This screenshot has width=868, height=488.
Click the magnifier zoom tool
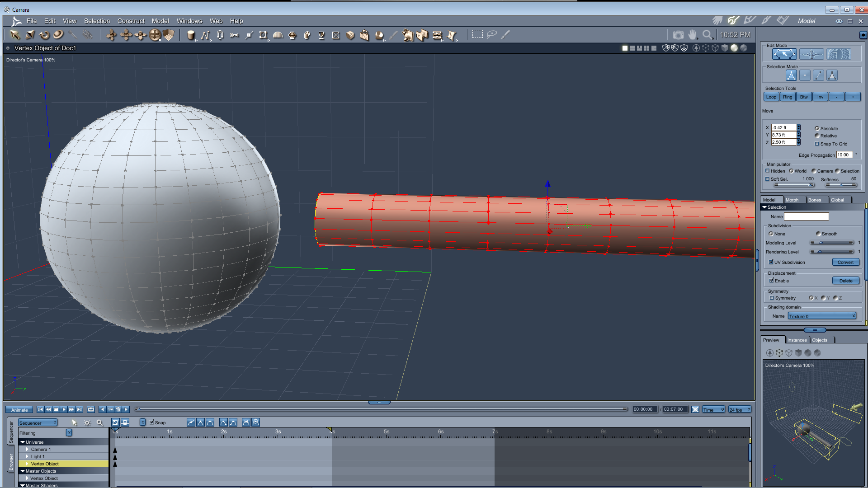coord(708,35)
